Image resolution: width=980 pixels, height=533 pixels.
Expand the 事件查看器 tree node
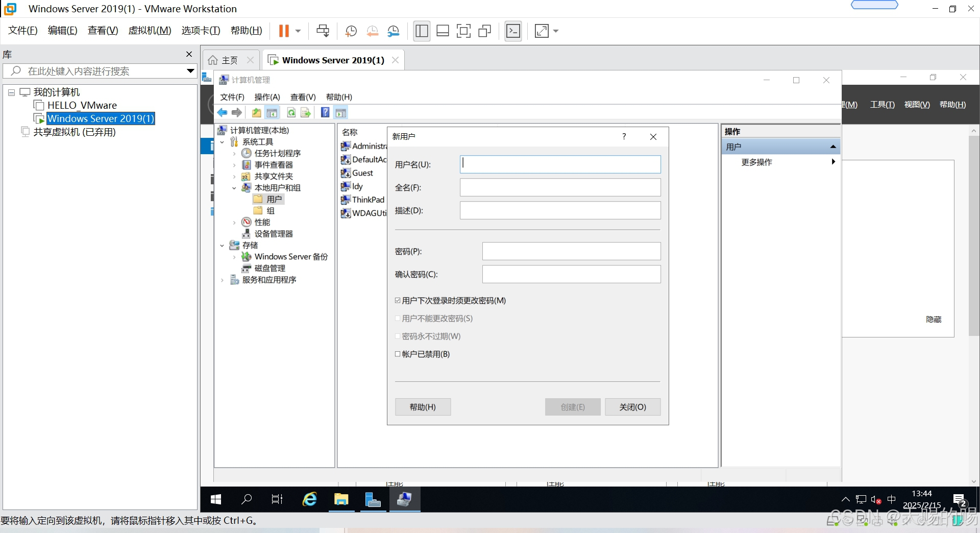pos(234,165)
